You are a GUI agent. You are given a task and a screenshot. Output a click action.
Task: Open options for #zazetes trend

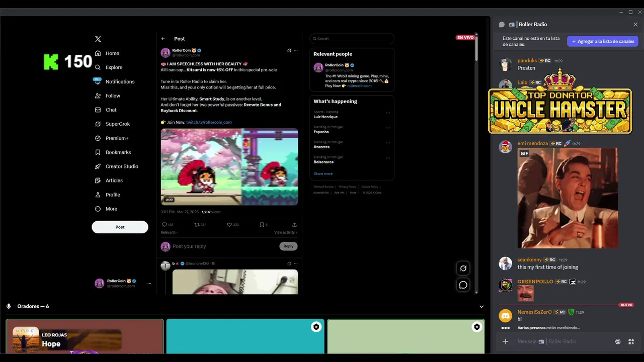tap(388, 143)
